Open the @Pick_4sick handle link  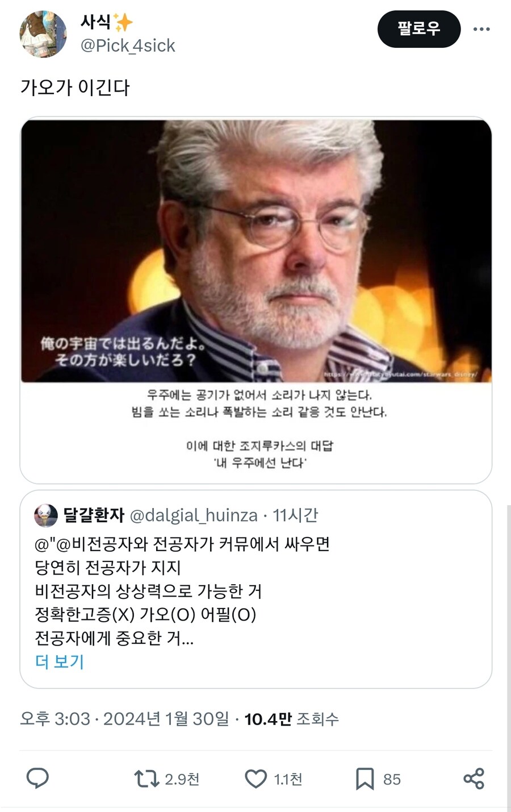(128, 45)
